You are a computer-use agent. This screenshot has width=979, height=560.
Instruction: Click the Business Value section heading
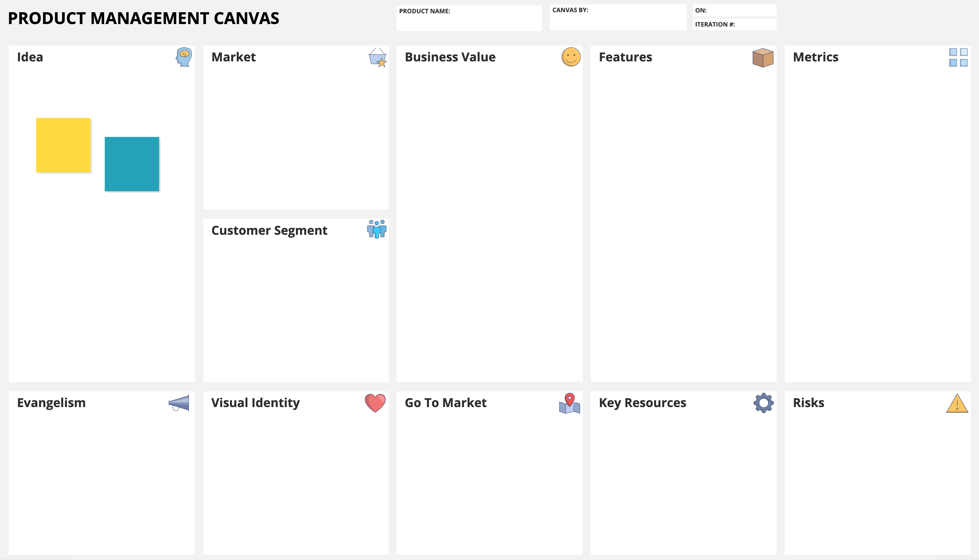(x=450, y=57)
